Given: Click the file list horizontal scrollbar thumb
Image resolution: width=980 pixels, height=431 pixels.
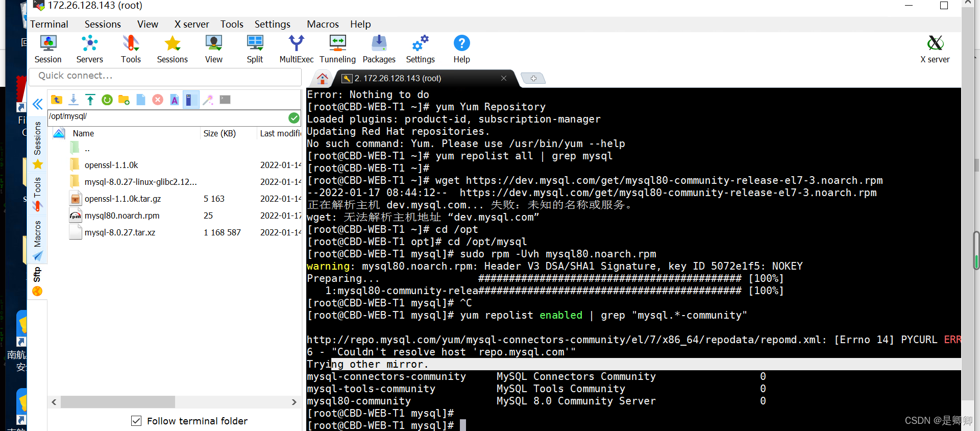Looking at the screenshot, I should 118,402.
